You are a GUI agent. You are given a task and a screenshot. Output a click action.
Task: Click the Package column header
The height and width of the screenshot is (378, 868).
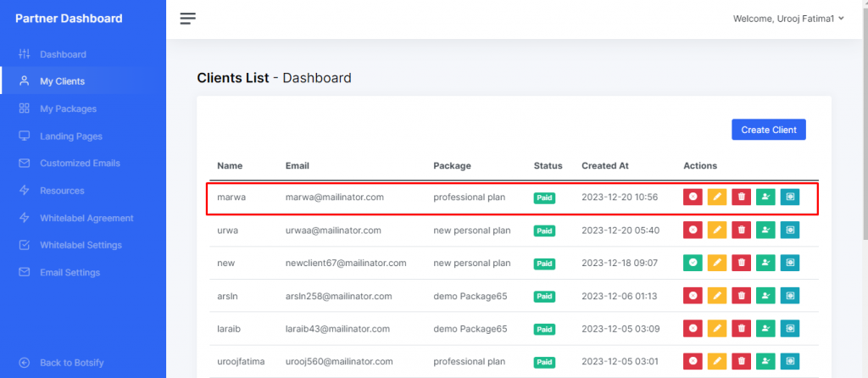coord(453,165)
